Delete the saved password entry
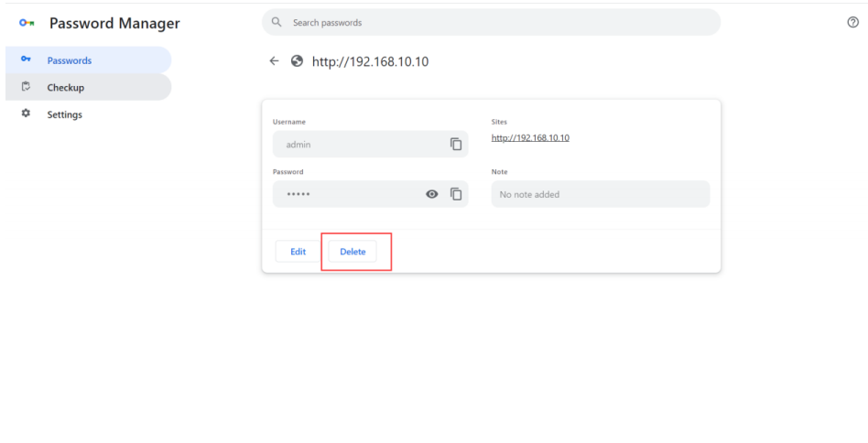 [353, 252]
